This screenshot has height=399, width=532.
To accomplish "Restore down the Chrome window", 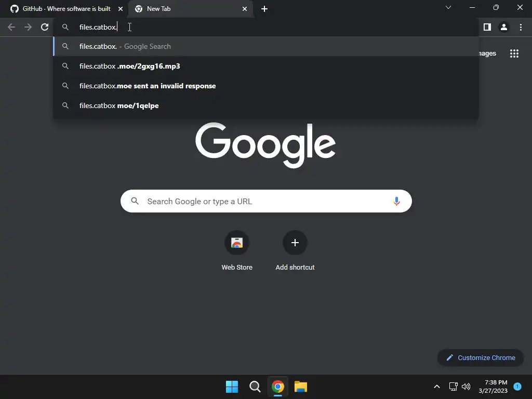I will pyautogui.click(x=496, y=7).
